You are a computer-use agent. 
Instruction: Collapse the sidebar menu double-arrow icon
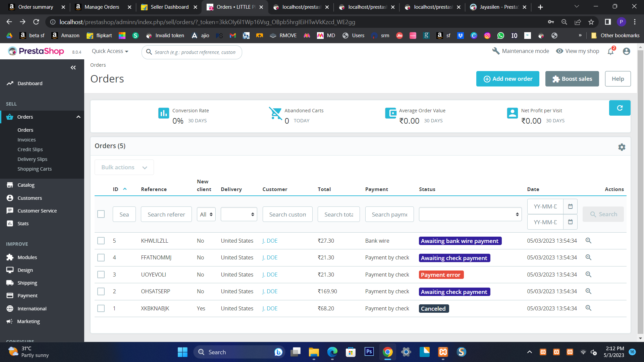point(73,68)
